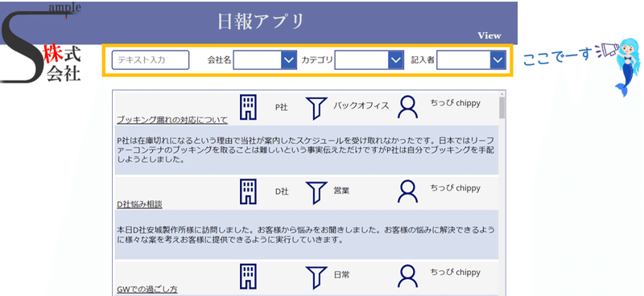Click the funnel icon beside バックオフィス
The height and width of the screenshot is (296, 644).
[316, 109]
